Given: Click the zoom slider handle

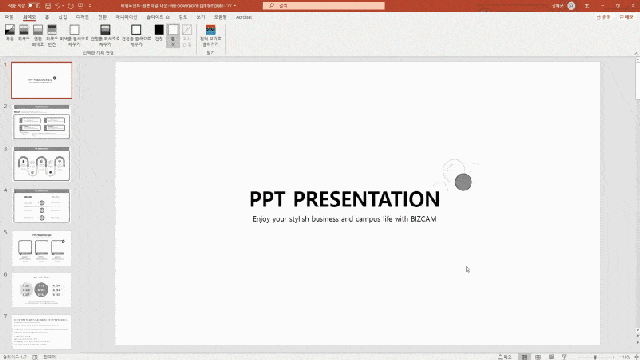Looking at the screenshot, I should click(x=595, y=357).
